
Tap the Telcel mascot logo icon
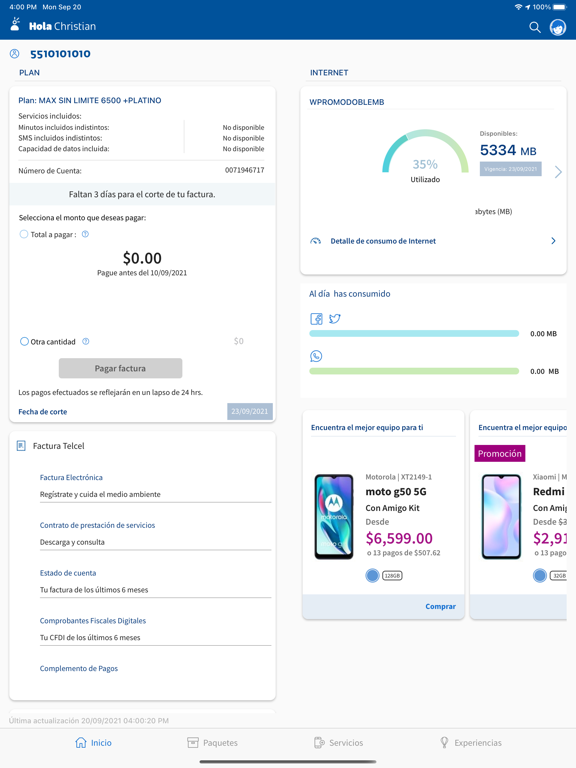16,24
